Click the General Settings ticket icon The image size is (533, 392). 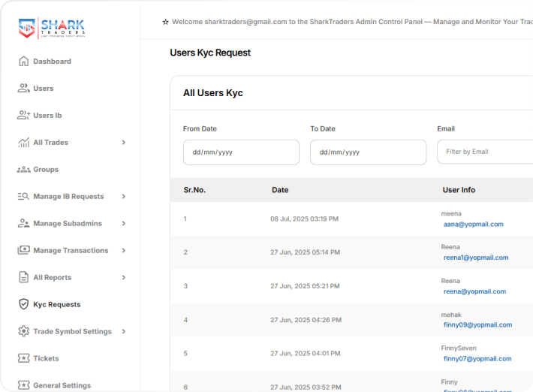[x=23, y=384]
